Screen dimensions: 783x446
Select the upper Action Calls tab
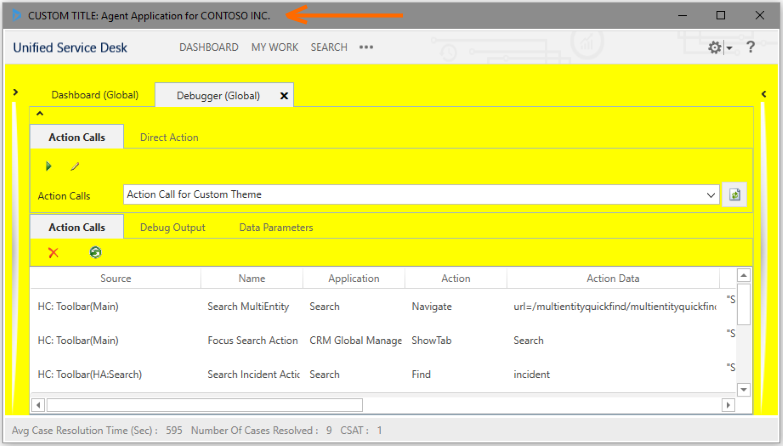[x=77, y=137]
